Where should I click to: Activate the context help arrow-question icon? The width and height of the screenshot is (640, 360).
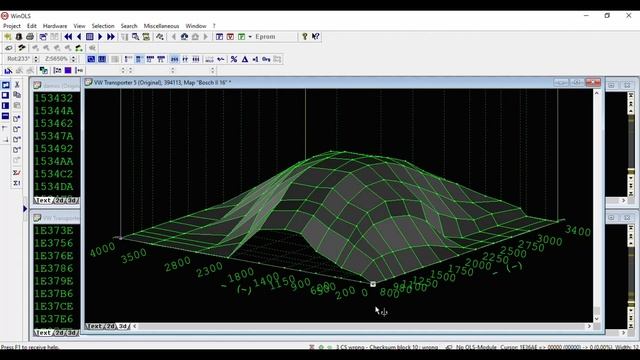(316, 37)
